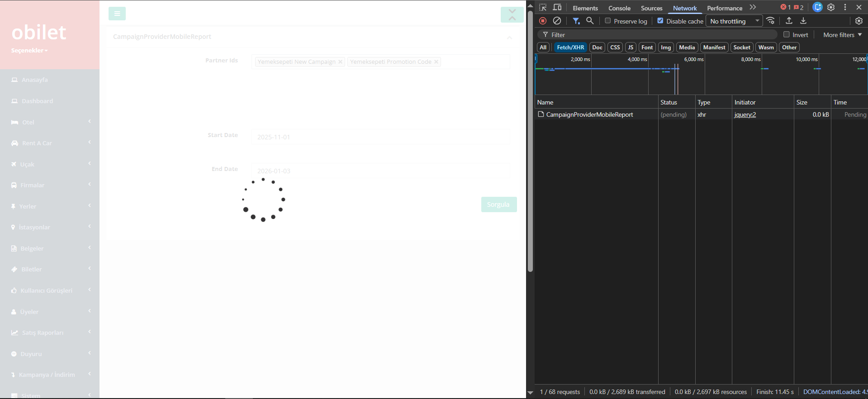Viewport: 868px width, 399px height.
Task: Toggle the JS filter chip
Action: [631, 47]
